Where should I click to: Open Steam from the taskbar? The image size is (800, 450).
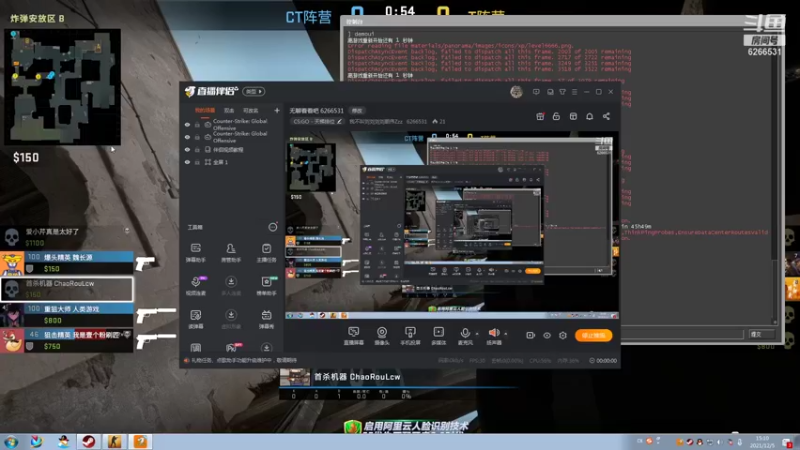tap(89, 441)
